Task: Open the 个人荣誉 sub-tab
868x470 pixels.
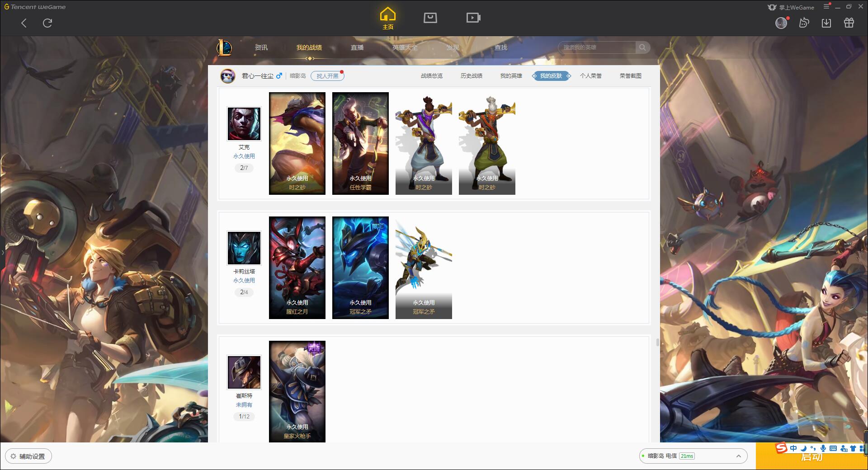Action: tap(591, 76)
